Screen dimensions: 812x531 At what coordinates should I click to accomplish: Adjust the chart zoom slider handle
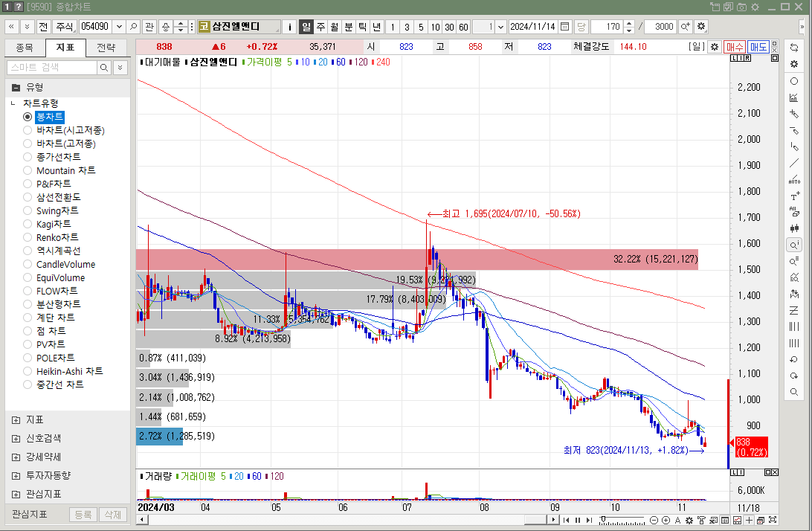point(603,519)
